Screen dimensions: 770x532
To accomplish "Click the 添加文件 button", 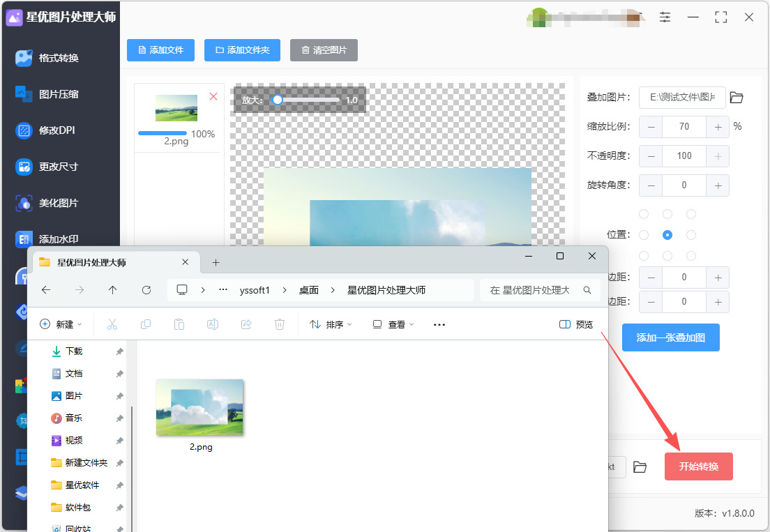I will click(160, 50).
